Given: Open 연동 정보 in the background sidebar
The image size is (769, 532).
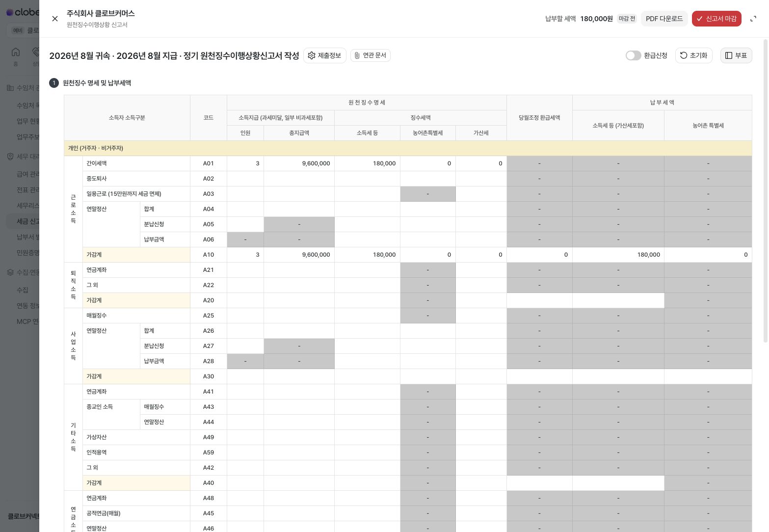Looking at the screenshot, I should click(x=27, y=306).
